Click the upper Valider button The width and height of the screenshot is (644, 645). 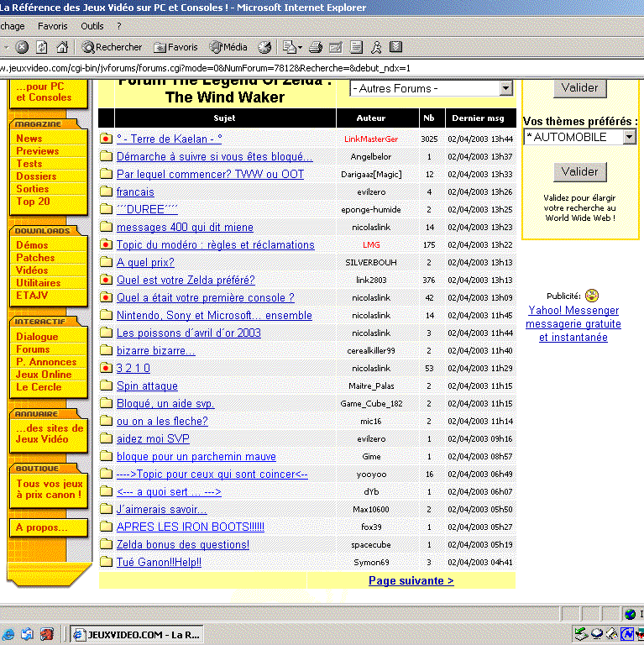point(580,87)
